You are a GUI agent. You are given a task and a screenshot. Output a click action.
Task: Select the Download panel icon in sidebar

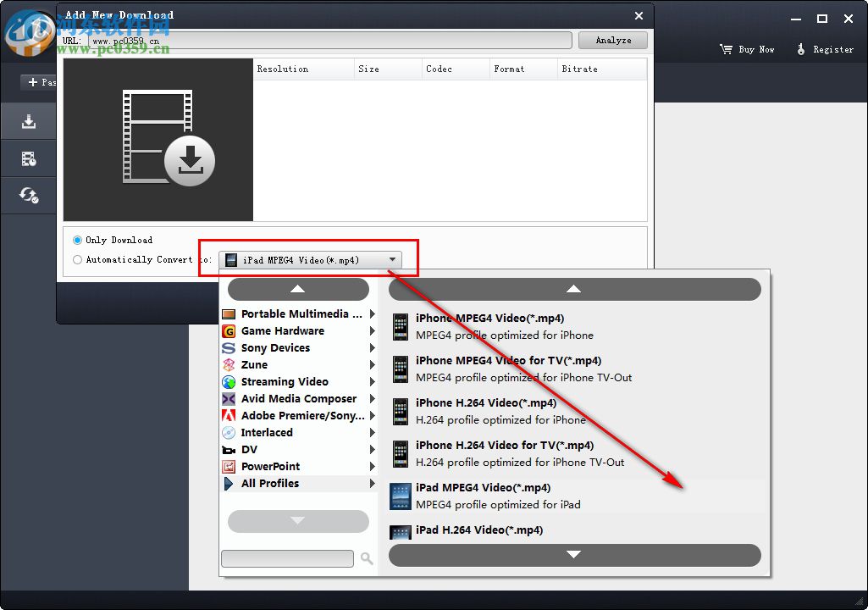(x=28, y=120)
